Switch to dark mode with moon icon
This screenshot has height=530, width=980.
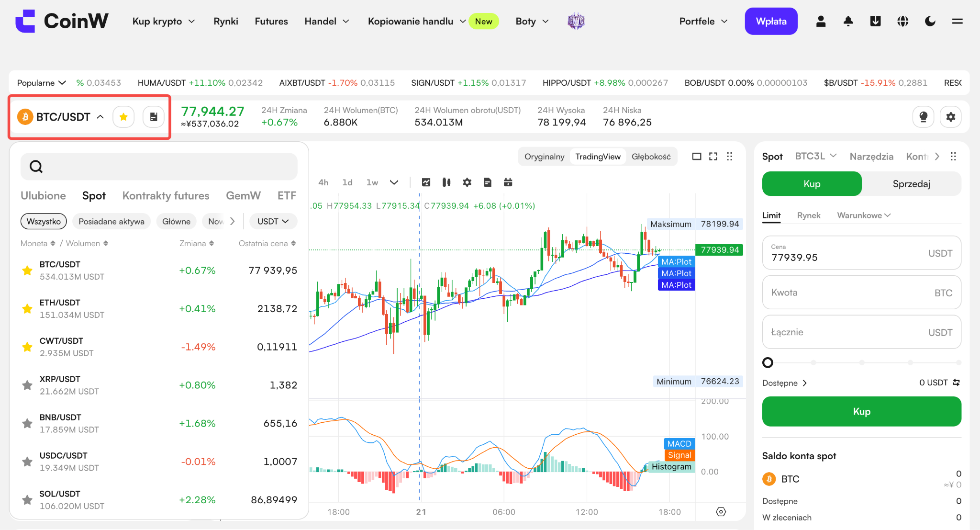pyautogui.click(x=930, y=21)
